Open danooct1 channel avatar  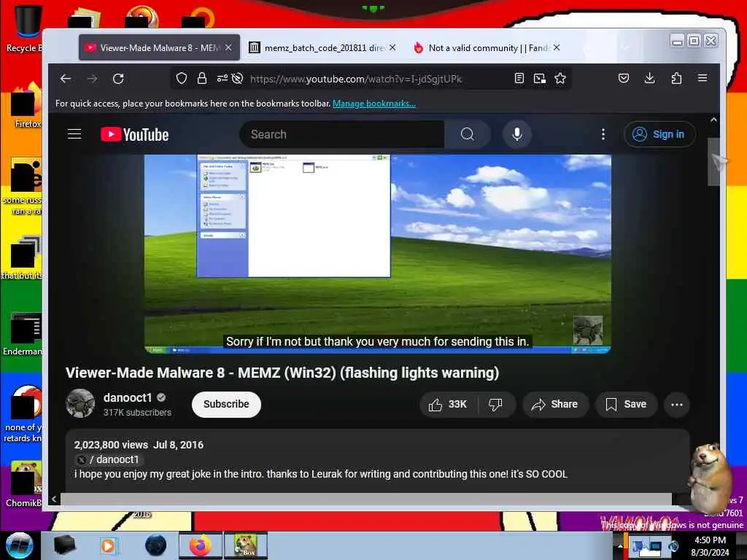coord(80,403)
